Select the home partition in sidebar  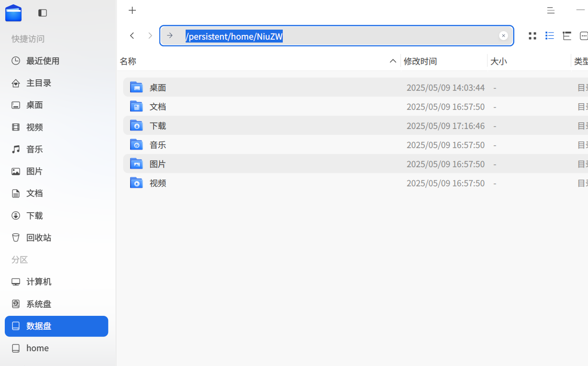[56, 348]
